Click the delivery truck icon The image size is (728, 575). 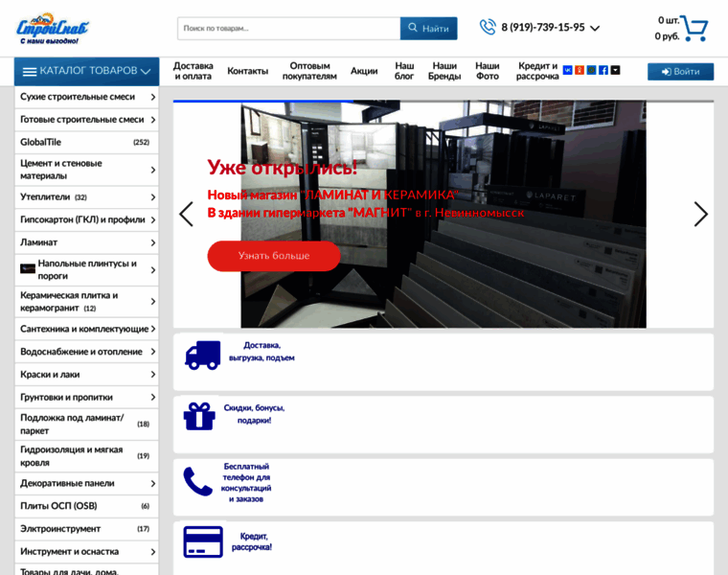pyautogui.click(x=202, y=354)
